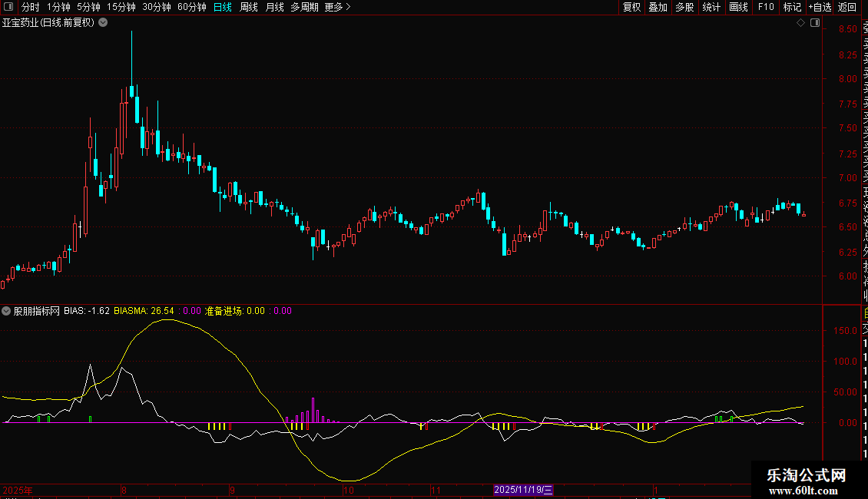This screenshot has height=499, width=868.
Task: Open the 标记 mark tool
Action: [x=792, y=7]
